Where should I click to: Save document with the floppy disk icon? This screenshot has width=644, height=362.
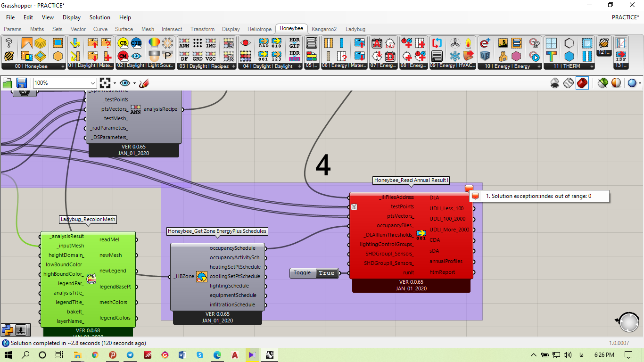(x=22, y=83)
